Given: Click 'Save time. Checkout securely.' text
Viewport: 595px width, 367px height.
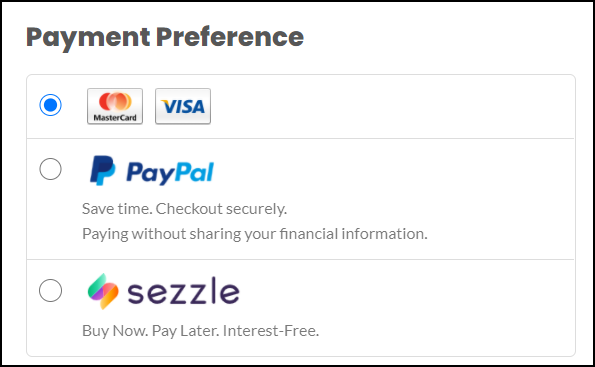Looking at the screenshot, I should 184,209.
